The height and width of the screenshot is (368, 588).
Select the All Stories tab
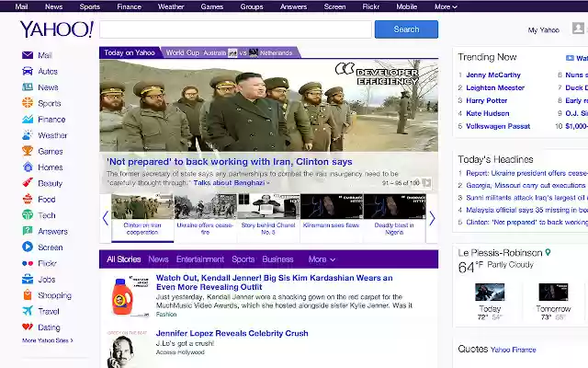[x=124, y=259]
